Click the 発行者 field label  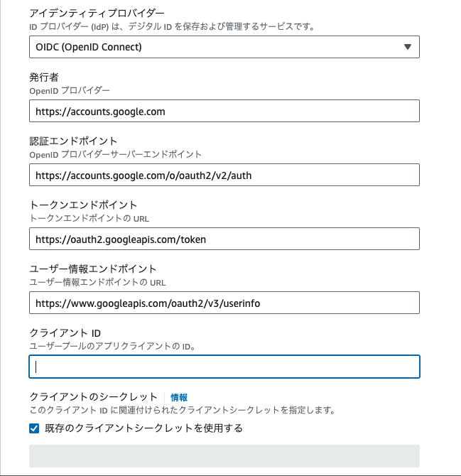[x=44, y=77]
